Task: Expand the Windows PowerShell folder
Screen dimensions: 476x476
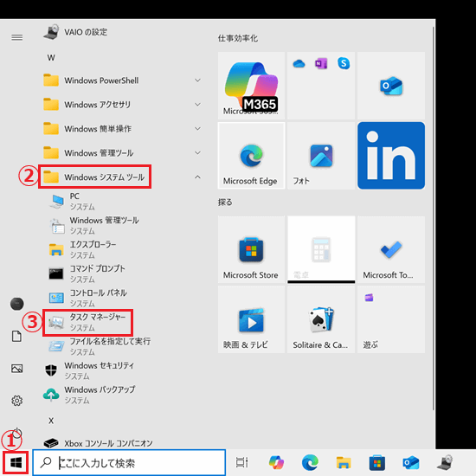Action: pos(121,80)
